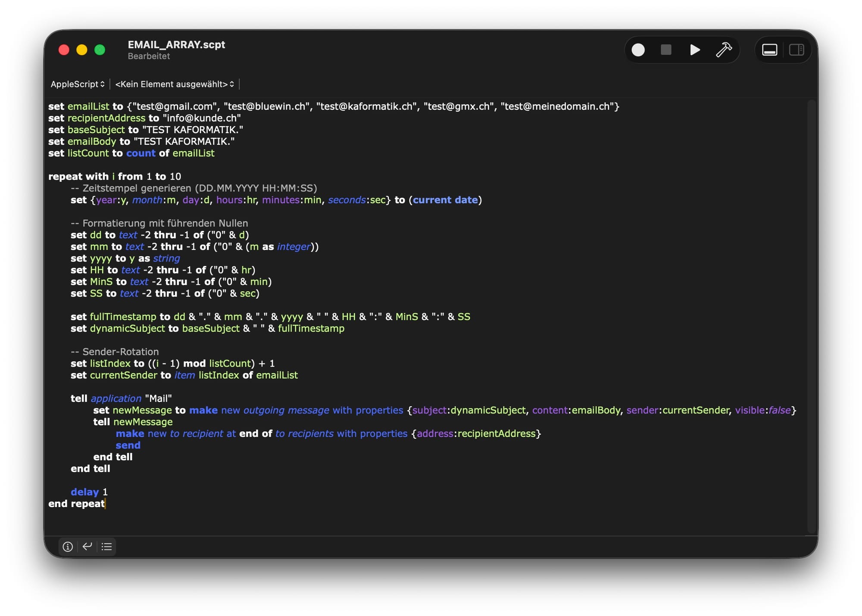Image resolution: width=862 pixels, height=616 pixels.
Task: Toggle the right sidebar view button
Action: [x=796, y=50]
